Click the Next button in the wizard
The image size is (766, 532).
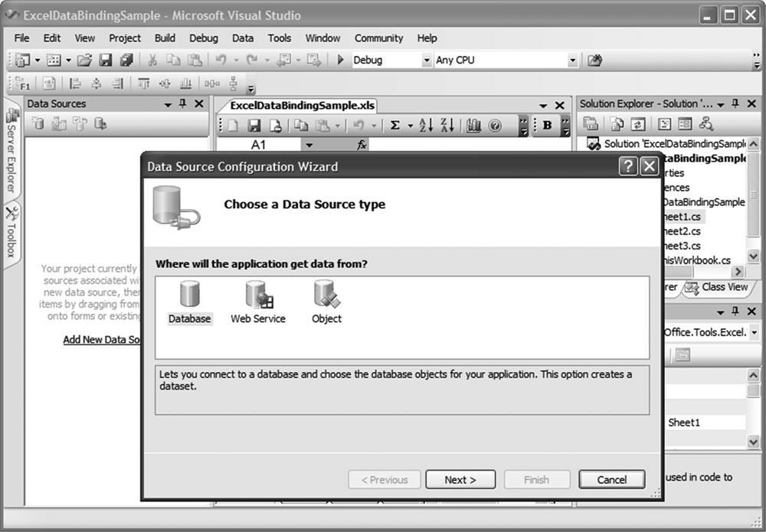(460, 480)
